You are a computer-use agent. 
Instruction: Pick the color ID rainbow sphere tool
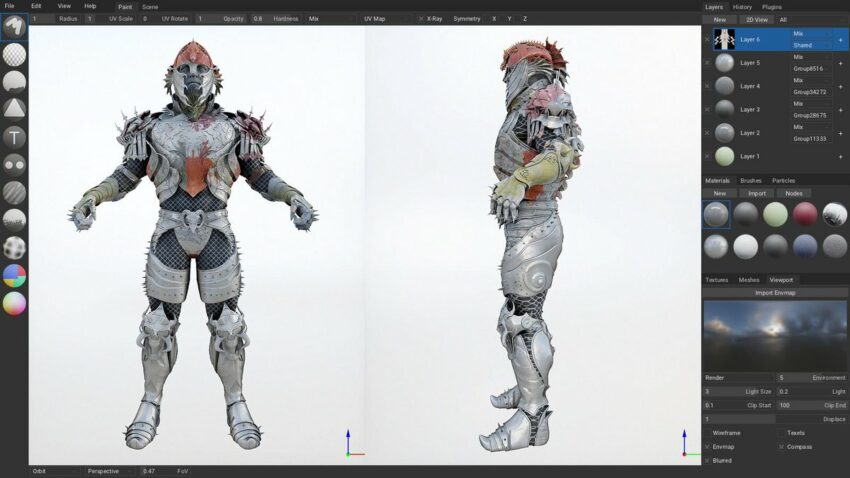pyautogui.click(x=14, y=275)
